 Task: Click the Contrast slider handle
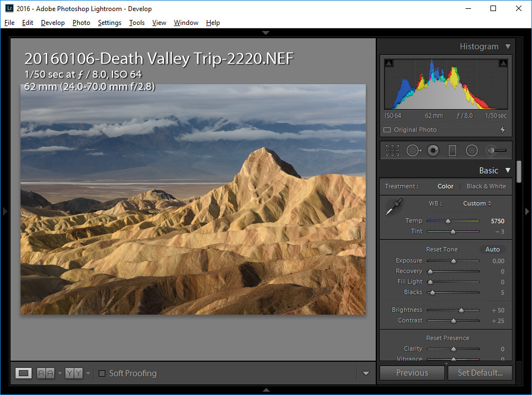(453, 321)
